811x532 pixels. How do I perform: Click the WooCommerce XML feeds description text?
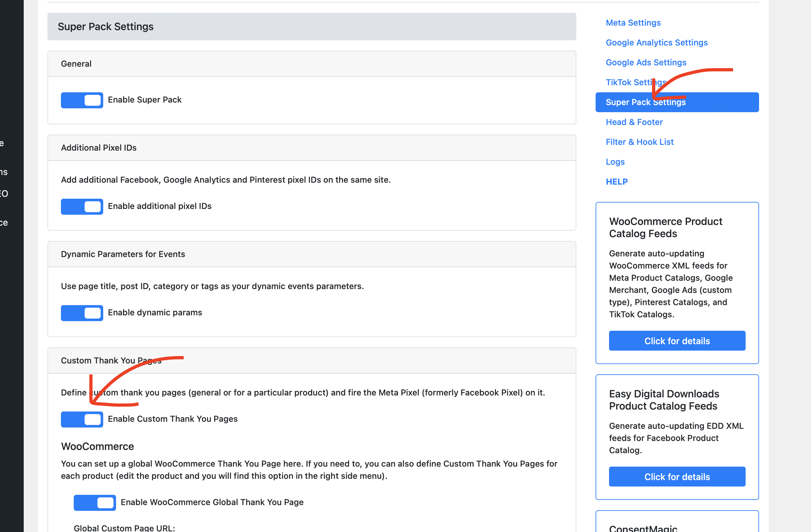pyautogui.click(x=671, y=284)
